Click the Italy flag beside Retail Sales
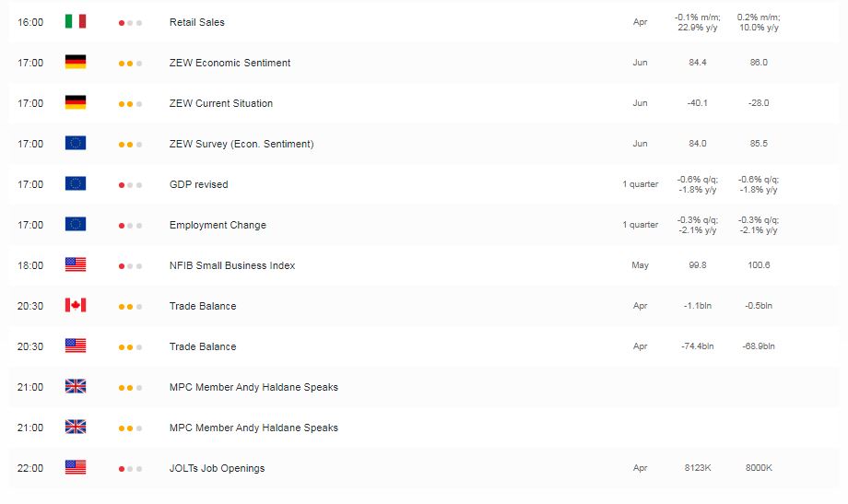This screenshot has height=504, width=848. [76, 21]
